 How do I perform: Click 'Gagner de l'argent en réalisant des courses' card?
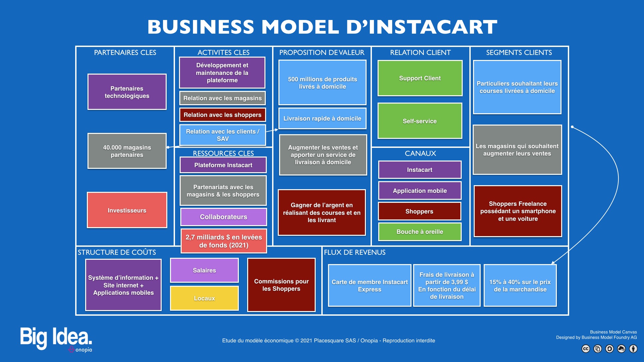tap(322, 212)
